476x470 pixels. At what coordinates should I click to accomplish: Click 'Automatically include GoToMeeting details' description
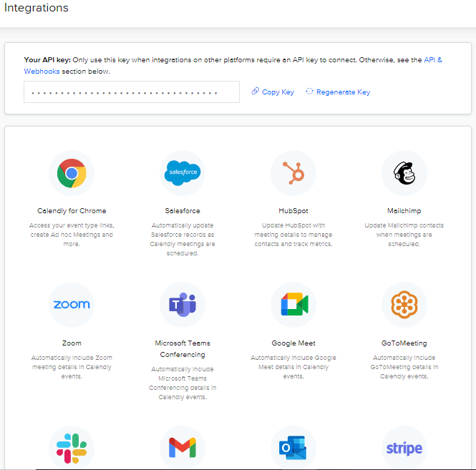point(404,367)
